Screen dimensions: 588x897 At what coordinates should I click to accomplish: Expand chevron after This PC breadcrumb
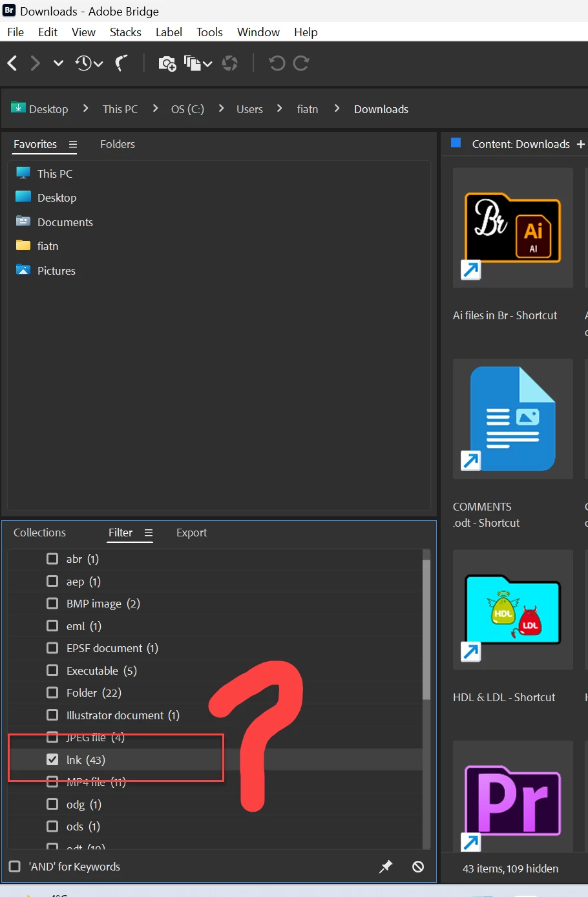155,109
